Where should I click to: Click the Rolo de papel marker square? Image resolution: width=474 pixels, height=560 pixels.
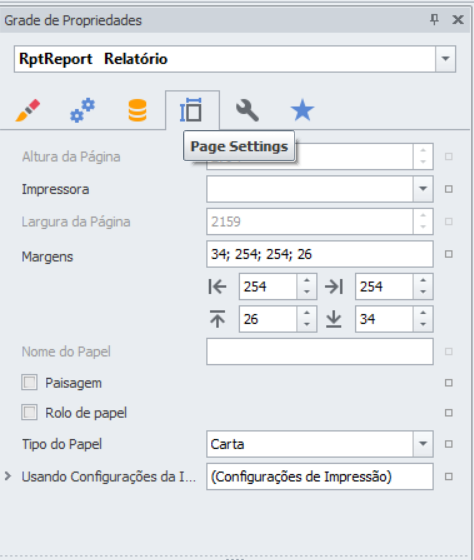449,413
